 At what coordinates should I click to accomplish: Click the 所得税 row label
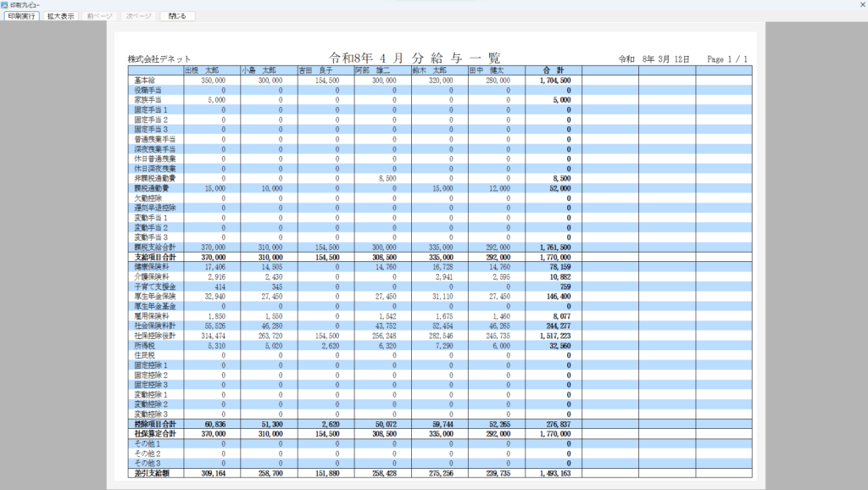[144, 345]
